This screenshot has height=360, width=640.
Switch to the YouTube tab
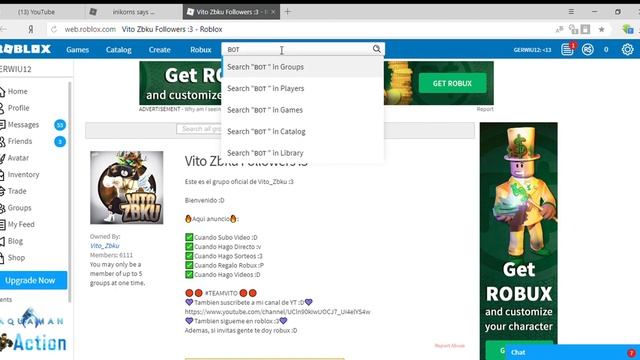tap(36, 12)
